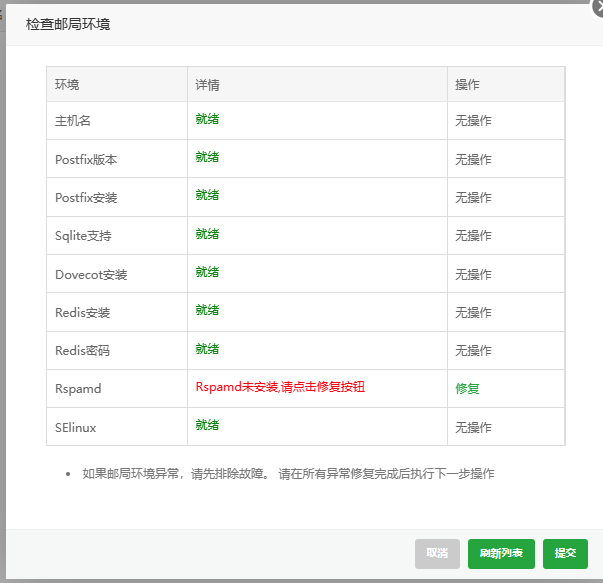This screenshot has width=603, height=583.
Task: Click the 修复 link for Rspamd
Action: click(467, 388)
